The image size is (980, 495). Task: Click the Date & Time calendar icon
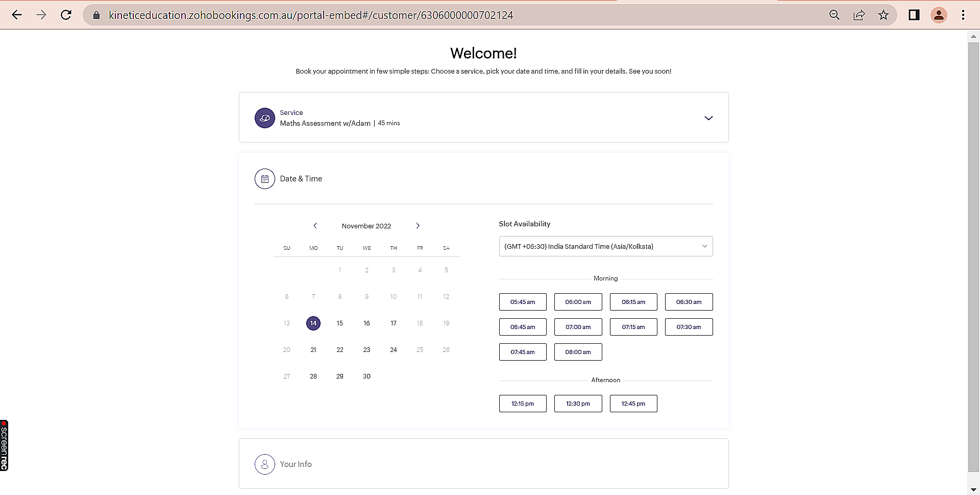coord(264,179)
